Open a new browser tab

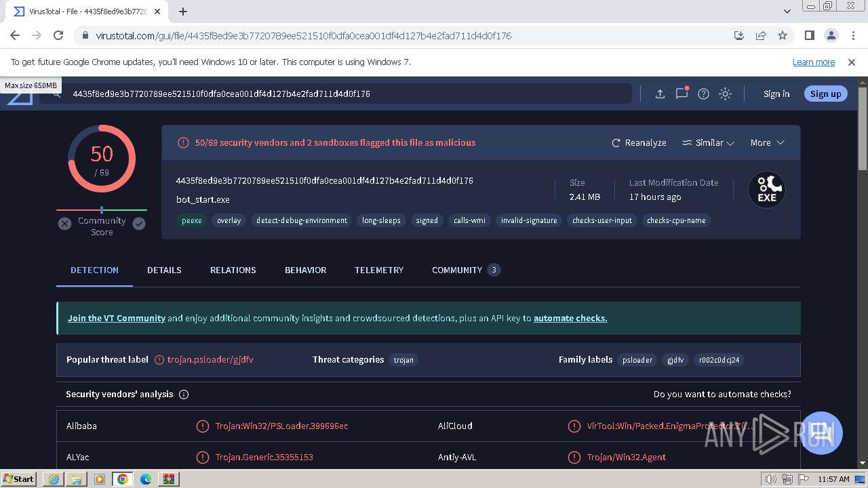tap(183, 12)
